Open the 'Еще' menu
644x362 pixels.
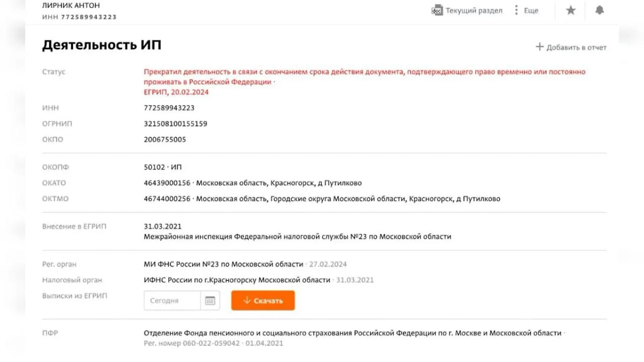[531, 10]
